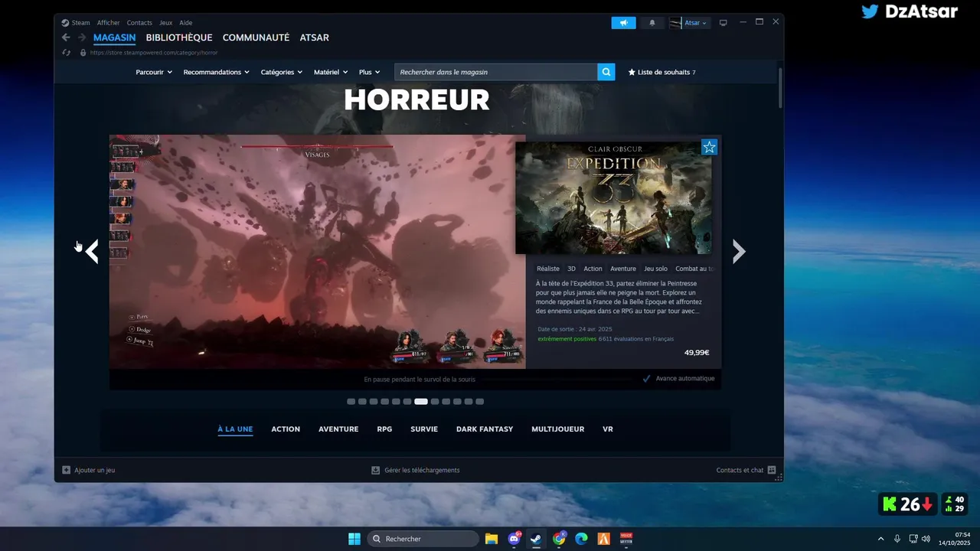Select the AVENTURE category tab
The width and height of the screenshot is (980, 551).
(338, 429)
